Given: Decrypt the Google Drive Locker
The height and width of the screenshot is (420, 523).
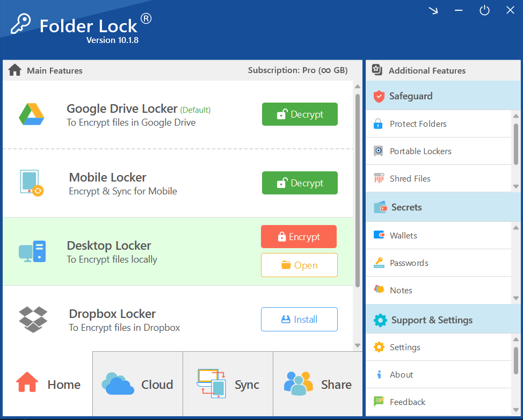Looking at the screenshot, I should pos(300,114).
